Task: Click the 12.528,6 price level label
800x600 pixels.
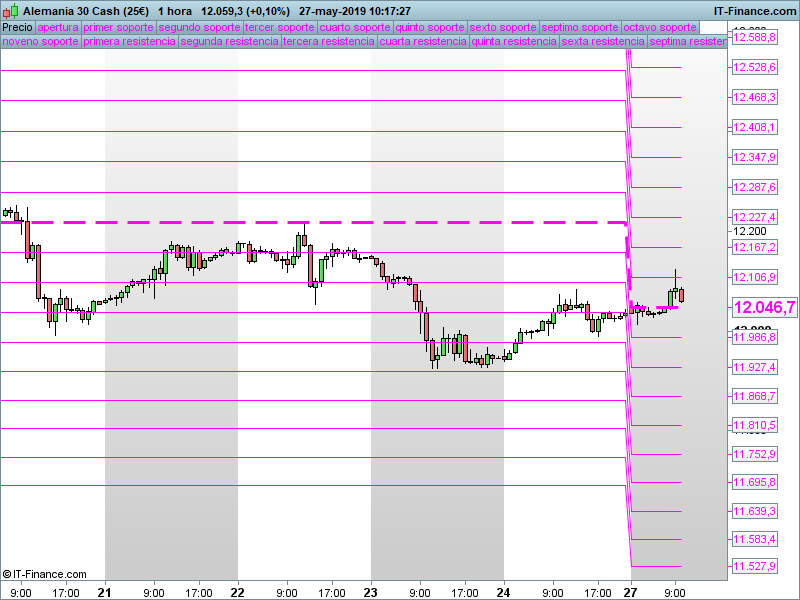Action: tap(755, 67)
